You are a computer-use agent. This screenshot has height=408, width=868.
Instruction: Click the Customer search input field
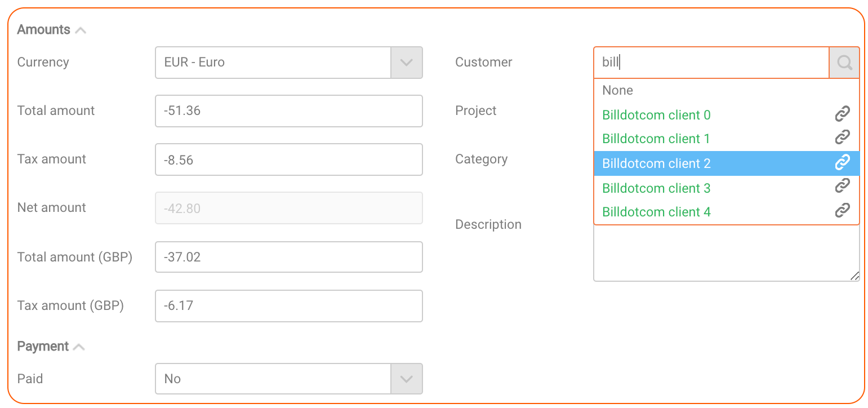click(711, 63)
